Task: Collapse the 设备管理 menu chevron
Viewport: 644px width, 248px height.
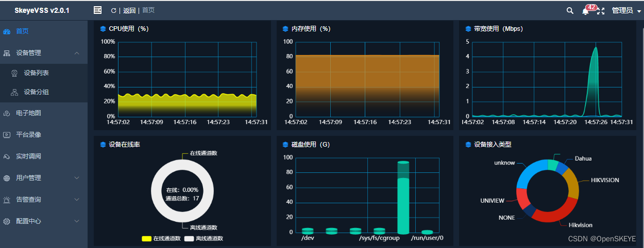Action: (x=77, y=53)
